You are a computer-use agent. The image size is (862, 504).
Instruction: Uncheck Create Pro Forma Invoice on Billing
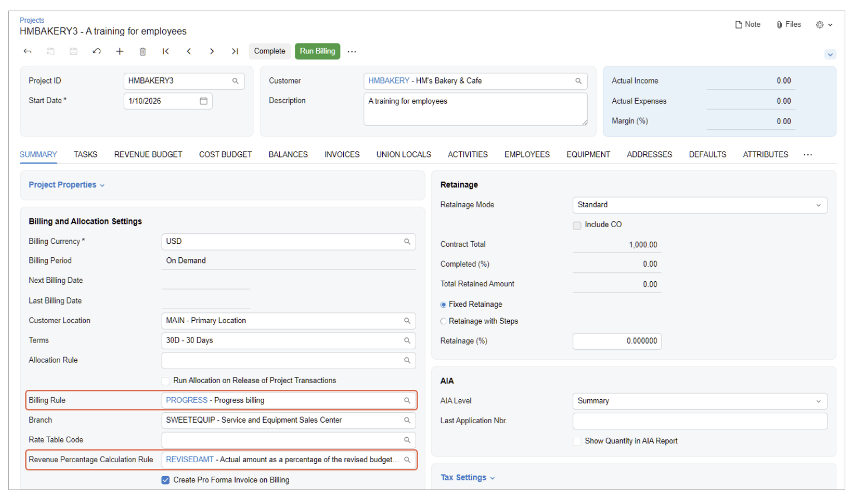point(165,480)
